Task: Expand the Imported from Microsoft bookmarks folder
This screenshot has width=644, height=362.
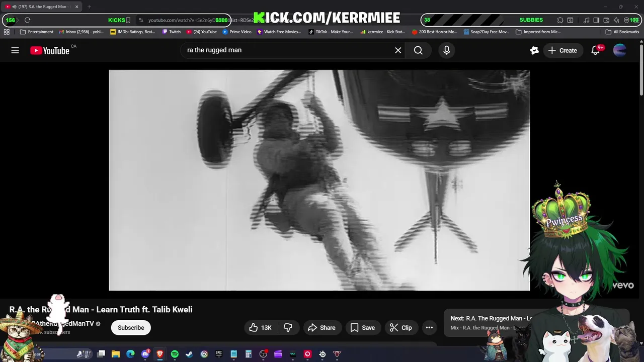Action: click(x=538, y=32)
